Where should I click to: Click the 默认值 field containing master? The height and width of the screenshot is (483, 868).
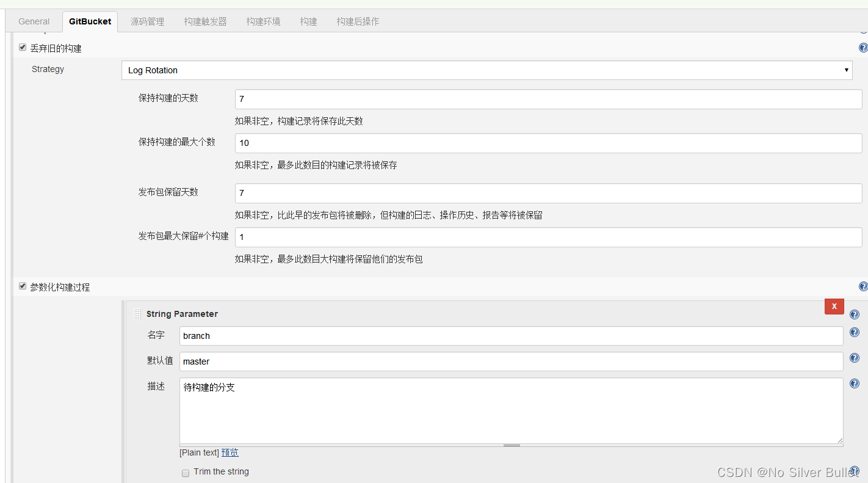[512, 361]
